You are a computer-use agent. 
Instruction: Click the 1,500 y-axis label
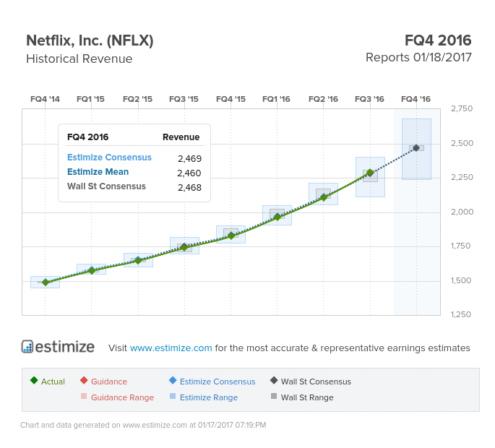[x=461, y=280]
